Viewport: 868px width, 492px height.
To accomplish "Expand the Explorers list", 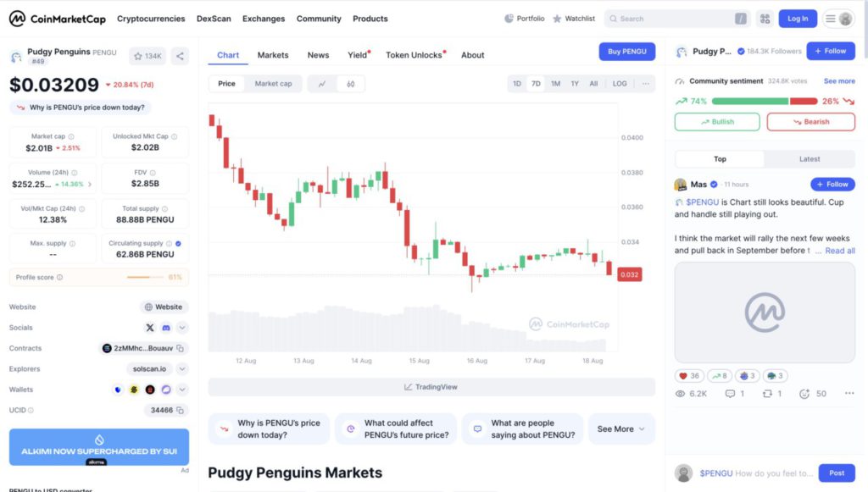I will click(x=181, y=369).
